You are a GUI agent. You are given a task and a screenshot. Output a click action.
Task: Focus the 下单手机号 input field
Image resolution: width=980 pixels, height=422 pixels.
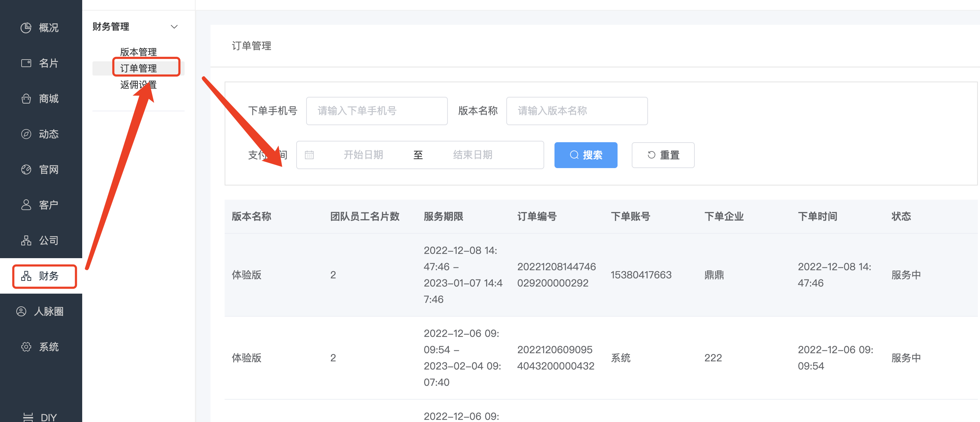(x=377, y=111)
